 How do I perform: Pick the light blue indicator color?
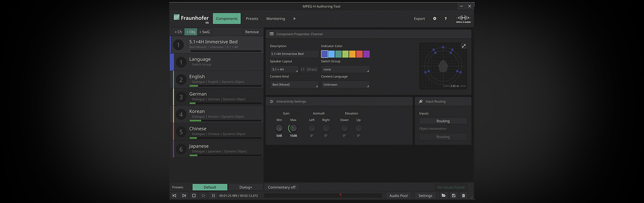pyautogui.click(x=331, y=54)
